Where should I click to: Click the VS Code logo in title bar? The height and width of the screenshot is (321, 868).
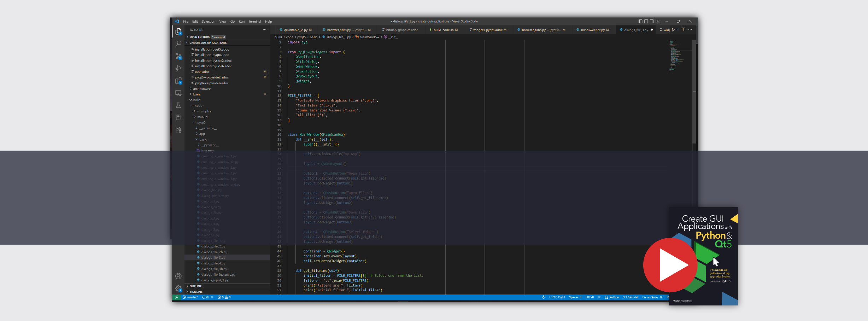click(x=177, y=21)
